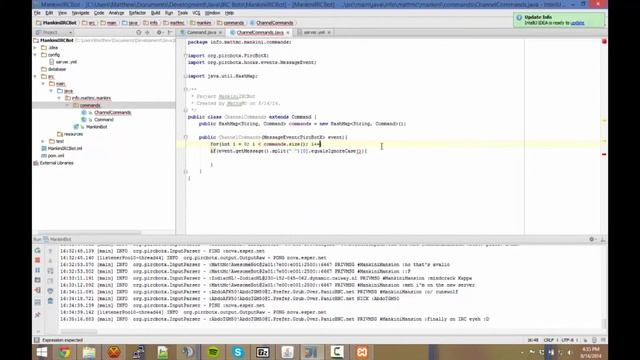Screen dimensions: 640x360
Task: Click the pin icon in the Run panel
Action: click(x=38, y=315)
